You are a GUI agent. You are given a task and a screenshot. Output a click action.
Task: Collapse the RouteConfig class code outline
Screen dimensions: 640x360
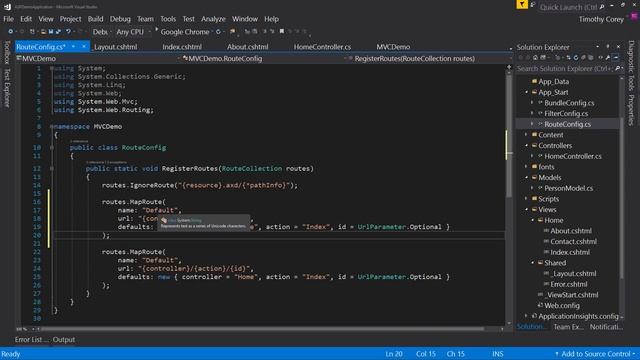point(52,147)
